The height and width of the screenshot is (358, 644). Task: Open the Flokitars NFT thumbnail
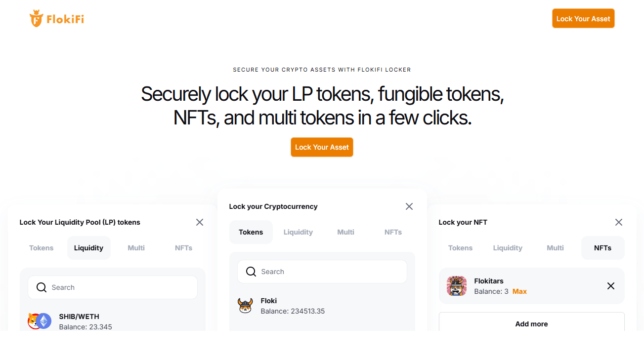[x=457, y=286]
